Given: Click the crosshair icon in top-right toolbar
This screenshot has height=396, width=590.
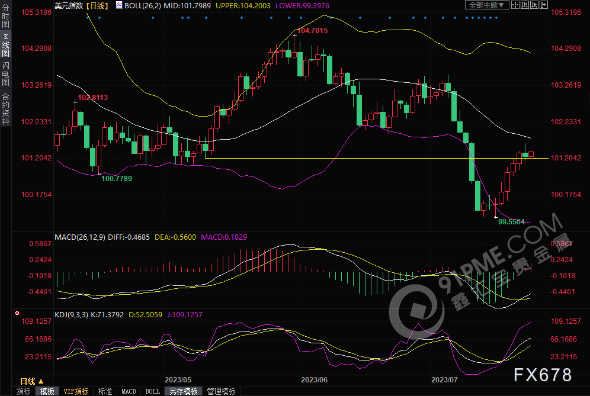Looking at the screenshot, I should [x=515, y=5].
